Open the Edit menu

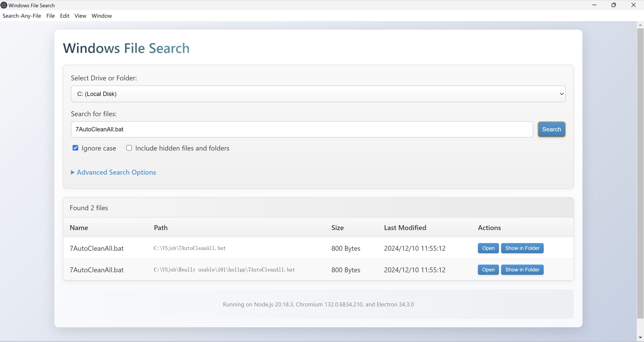click(x=65, y=16)
